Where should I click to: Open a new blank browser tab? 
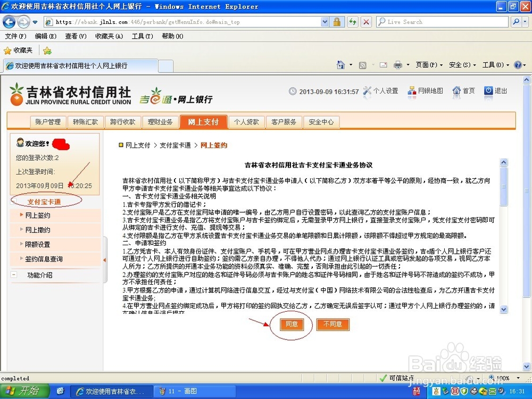[166, 66]
